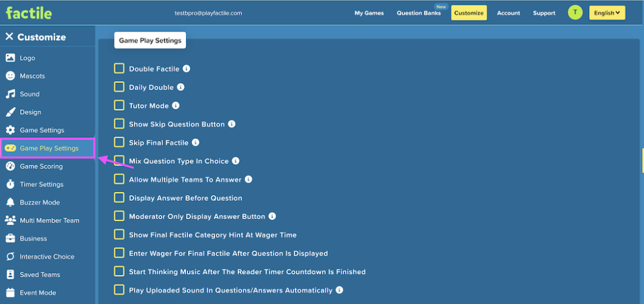Click the Event Mode calendar icon
Screen dimensions: 644x304
click(10, 293)
